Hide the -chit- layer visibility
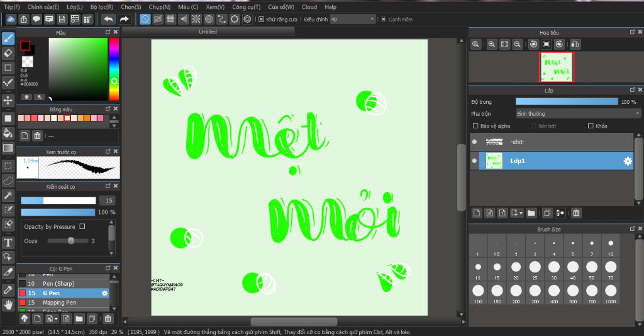644x336 pixels. (x=474, y=142)
